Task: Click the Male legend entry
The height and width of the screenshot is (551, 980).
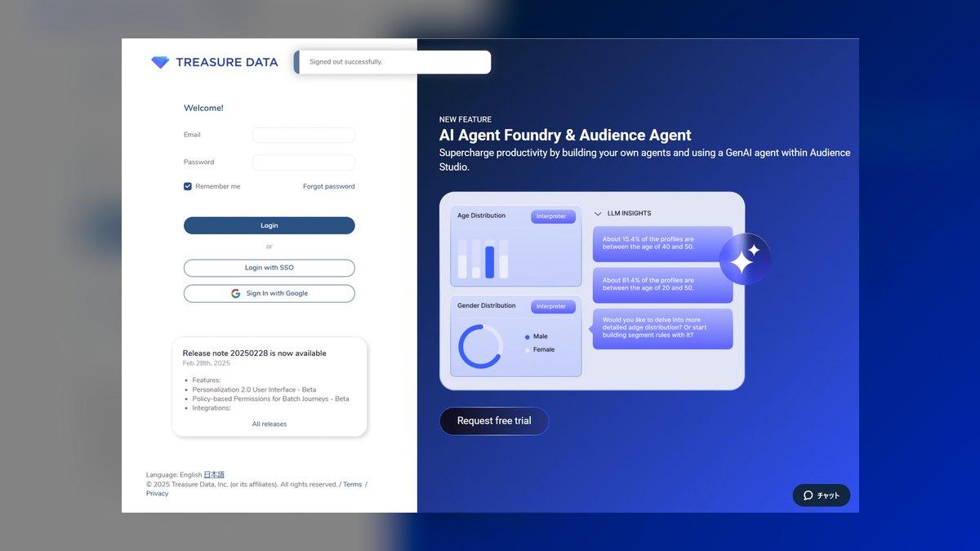Action: (x=537, y=337)
